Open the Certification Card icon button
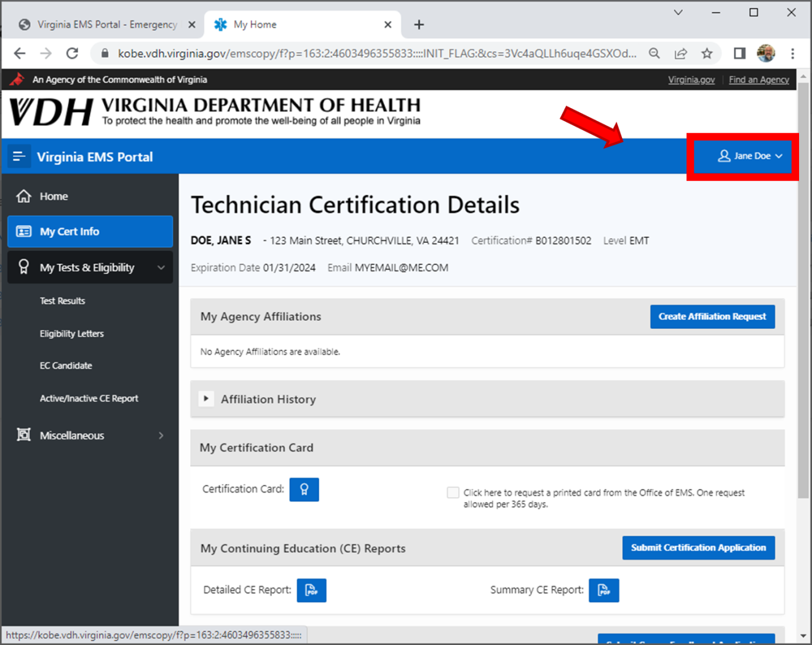812x645 pixels. click(x=304, y=489)
